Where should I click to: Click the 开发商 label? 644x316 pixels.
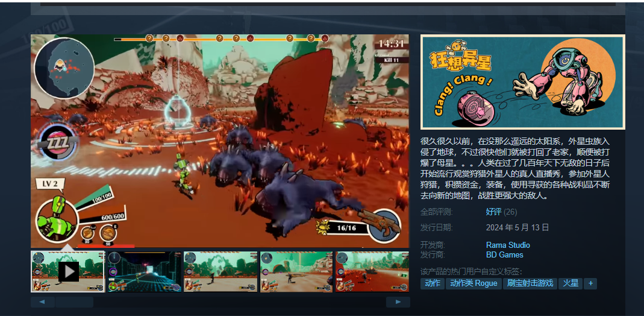(433, 245)
